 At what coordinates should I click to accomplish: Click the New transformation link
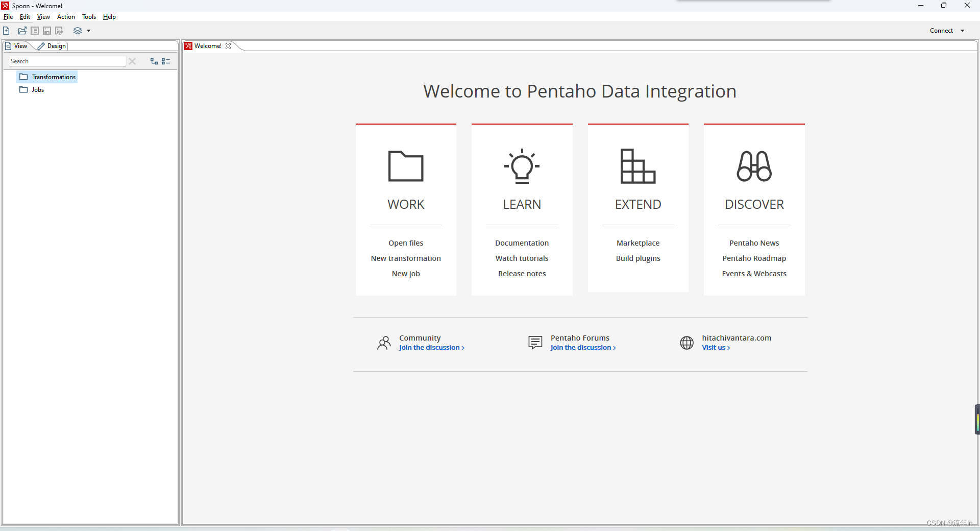point(406,258)
